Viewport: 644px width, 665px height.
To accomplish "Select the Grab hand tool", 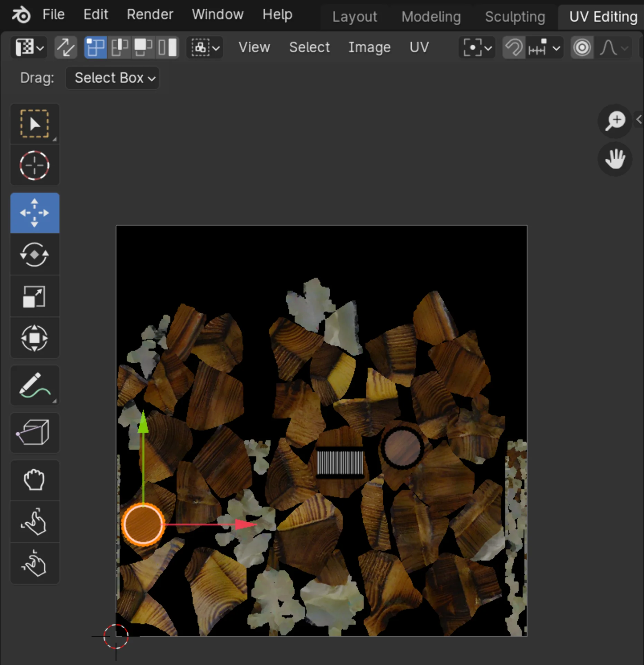I will pos(35,480).
